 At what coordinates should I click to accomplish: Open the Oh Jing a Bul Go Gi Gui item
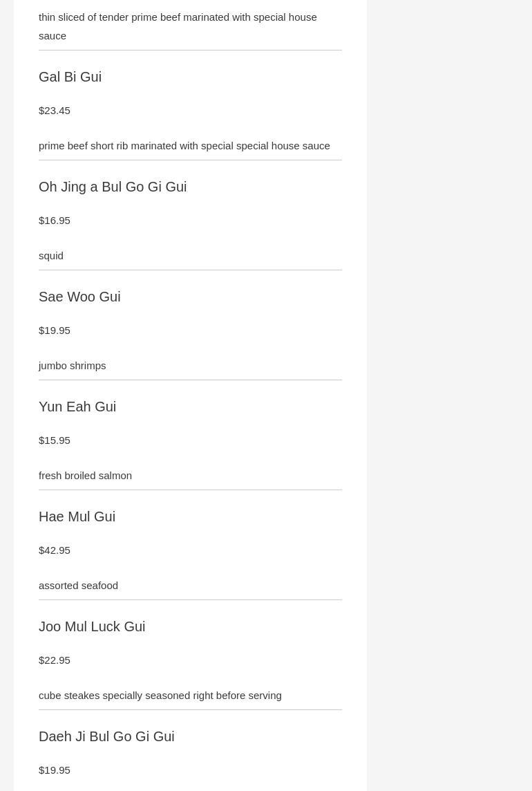tap(113, 187)
